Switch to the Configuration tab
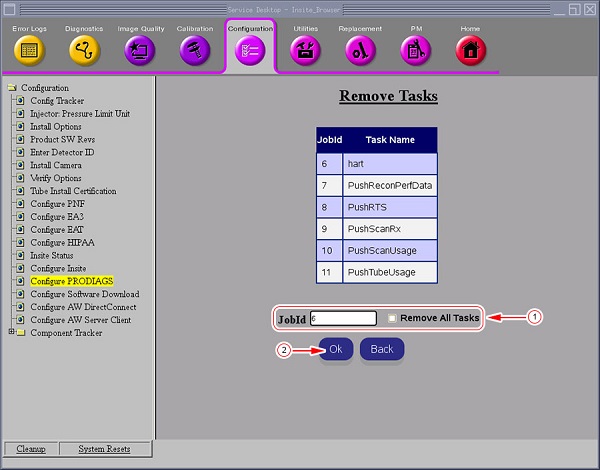The image size is (600, 470). 250,46
